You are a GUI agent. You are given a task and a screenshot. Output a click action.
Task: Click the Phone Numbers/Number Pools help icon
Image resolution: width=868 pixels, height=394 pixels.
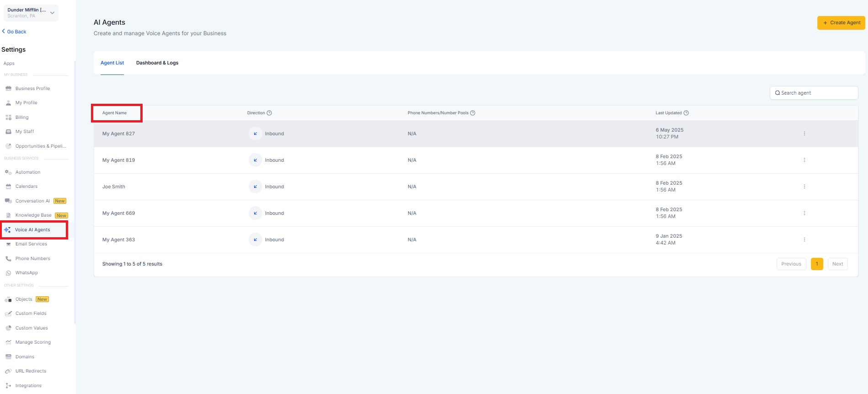473,113
